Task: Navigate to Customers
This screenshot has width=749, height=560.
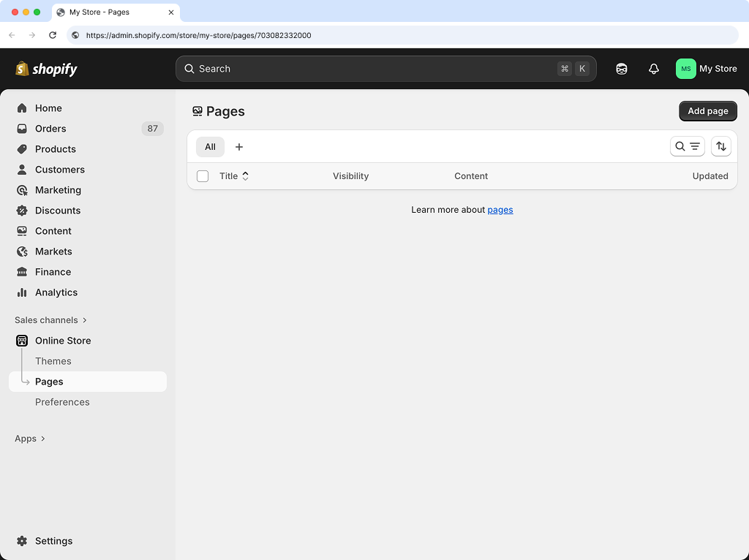Action: [59, 169]
